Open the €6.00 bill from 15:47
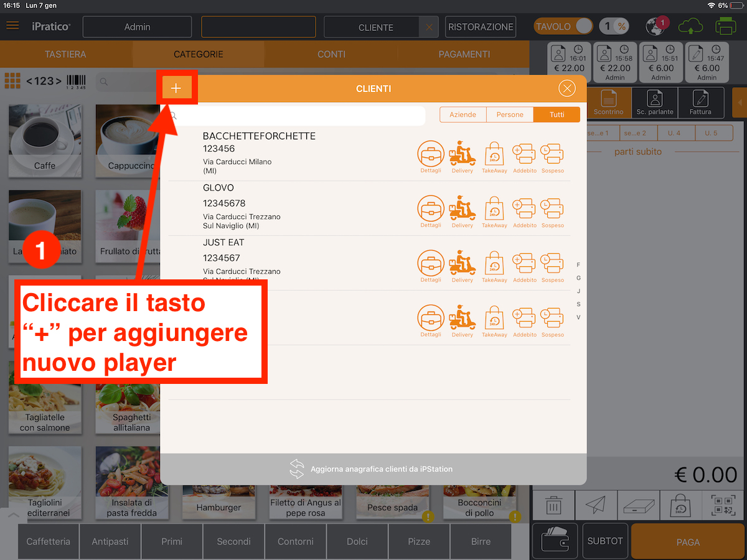Viewport: 747px width, 560px height. pyautogui.click(x=707, y=62)
